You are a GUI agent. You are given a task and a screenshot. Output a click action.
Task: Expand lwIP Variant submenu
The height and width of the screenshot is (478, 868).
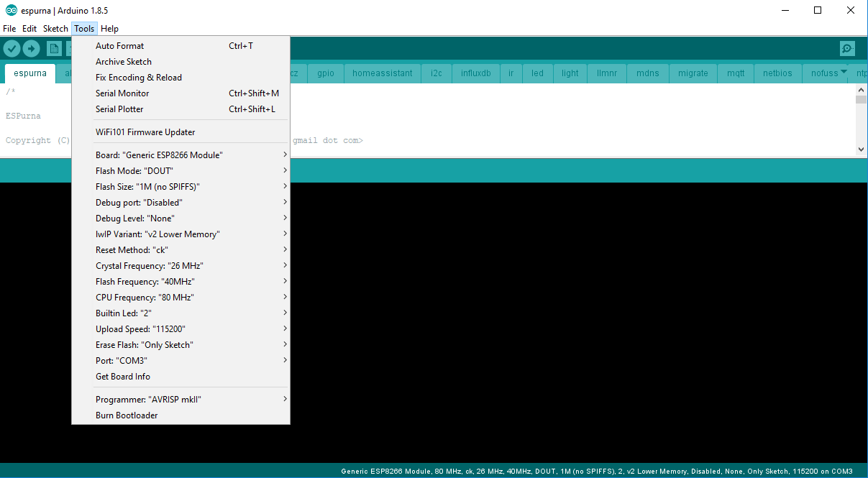pyautogui.click(x=181, y=234)
